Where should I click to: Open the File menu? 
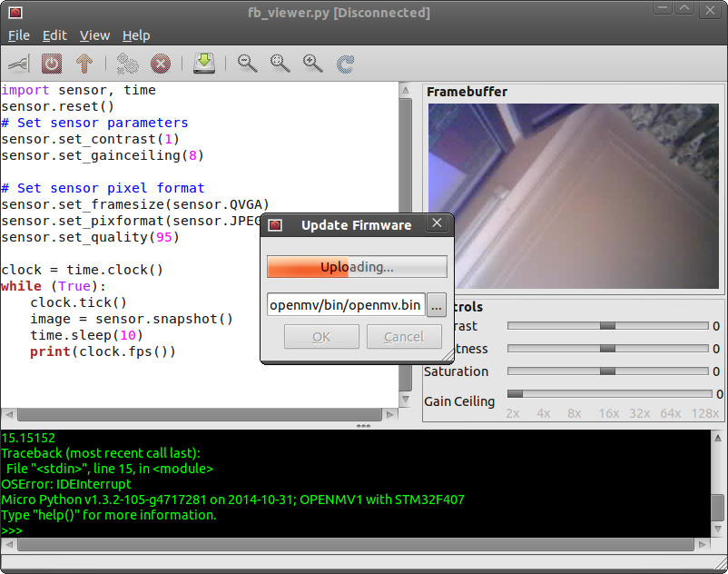click(19, 35)
